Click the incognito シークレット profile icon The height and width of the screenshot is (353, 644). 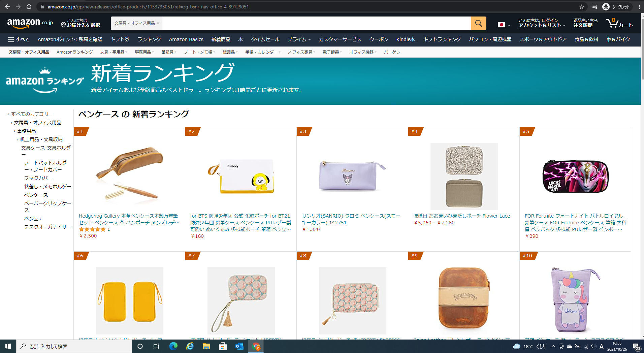click(x=616, y=7)
